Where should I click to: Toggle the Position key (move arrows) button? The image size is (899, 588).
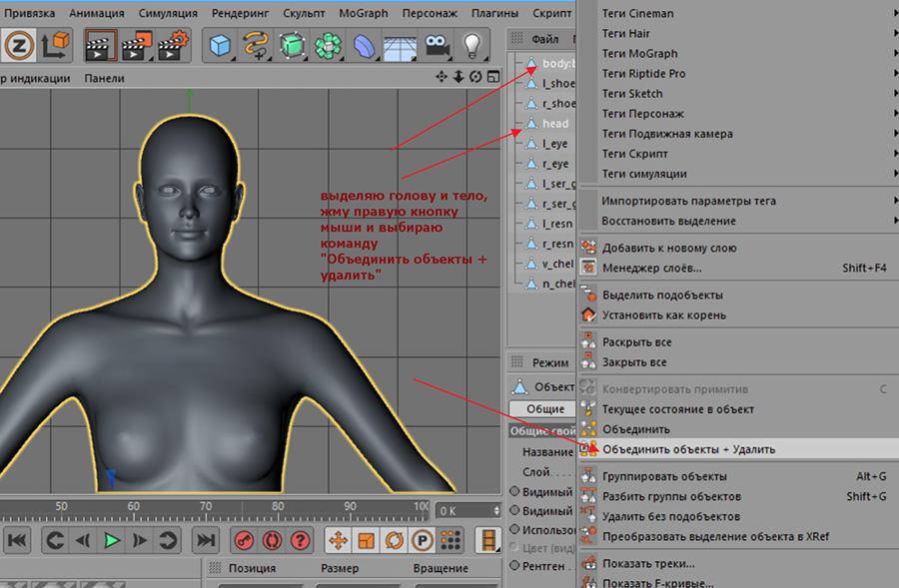coord(338,541)
